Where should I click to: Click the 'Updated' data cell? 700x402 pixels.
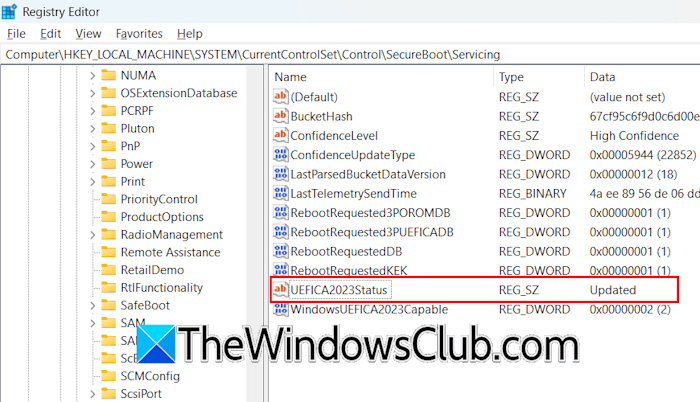[612, 290]
